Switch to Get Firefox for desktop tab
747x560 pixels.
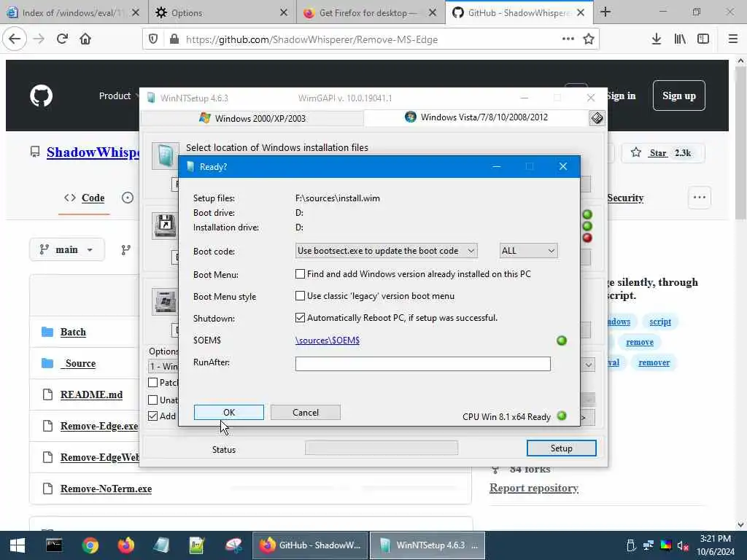371,12
